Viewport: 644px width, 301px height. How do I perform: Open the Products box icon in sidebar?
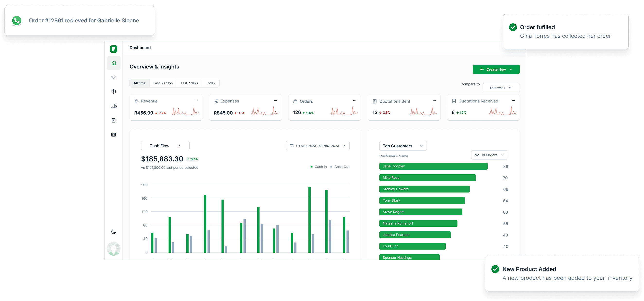tap(114, 92)
